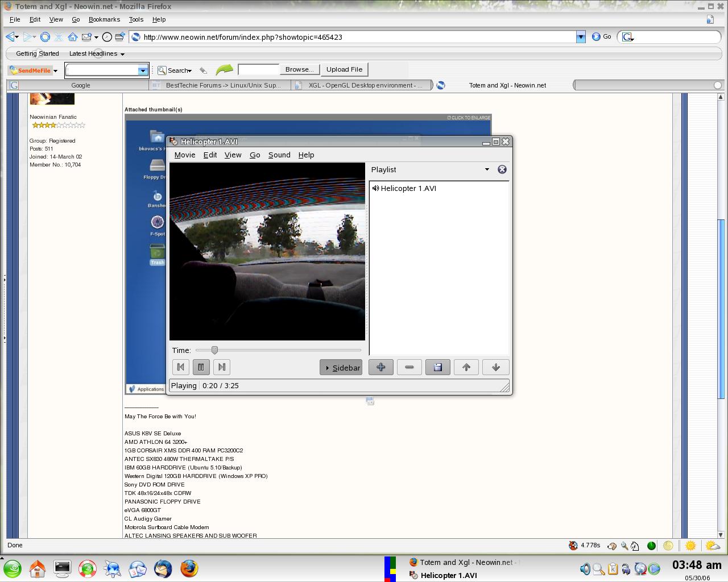The image size is (728, 582).
Task: Move playlist item up with arrow icon
Action: tap(466, 367)
